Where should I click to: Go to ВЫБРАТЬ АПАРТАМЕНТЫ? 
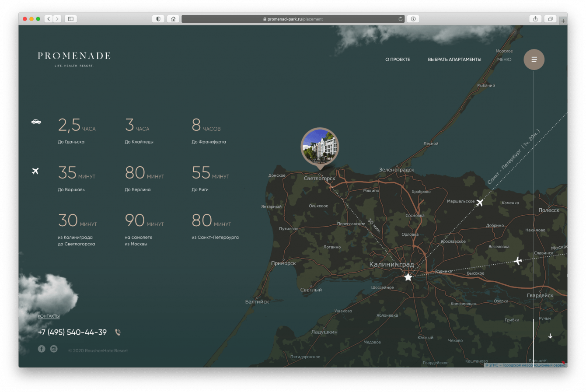pos(454,59)
